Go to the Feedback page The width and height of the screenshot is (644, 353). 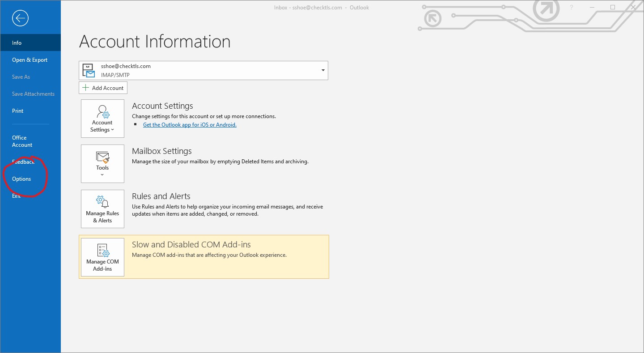[x=30, y=162]
